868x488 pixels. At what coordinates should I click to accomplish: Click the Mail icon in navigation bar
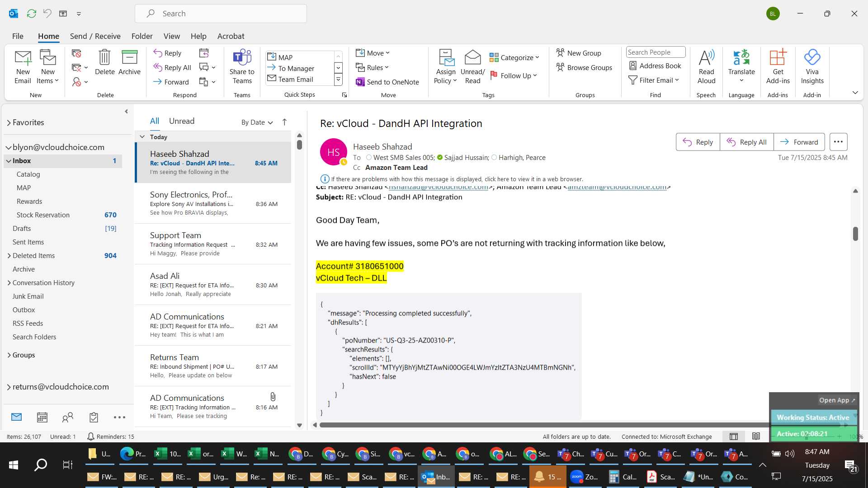click(x=17, y=417)
